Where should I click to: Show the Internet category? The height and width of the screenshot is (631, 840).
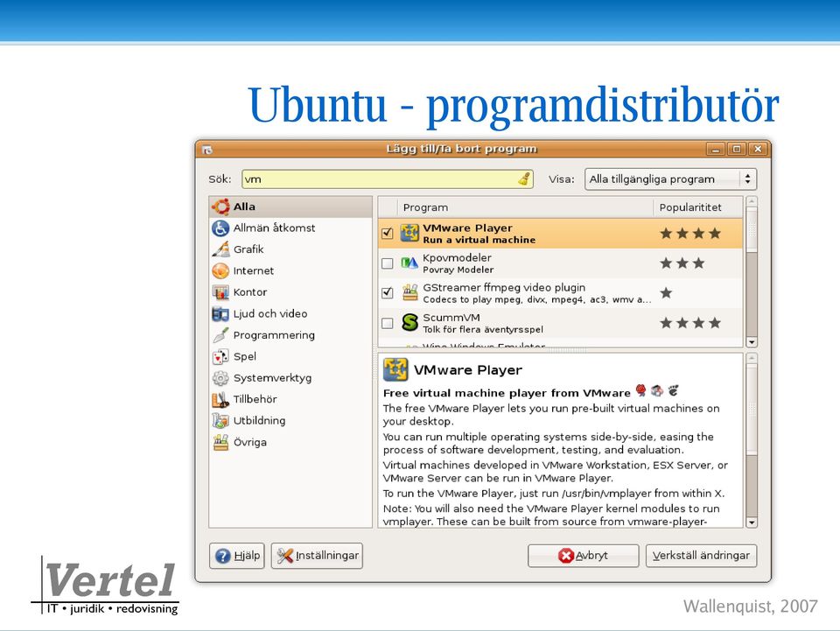[x=290, y=271]
